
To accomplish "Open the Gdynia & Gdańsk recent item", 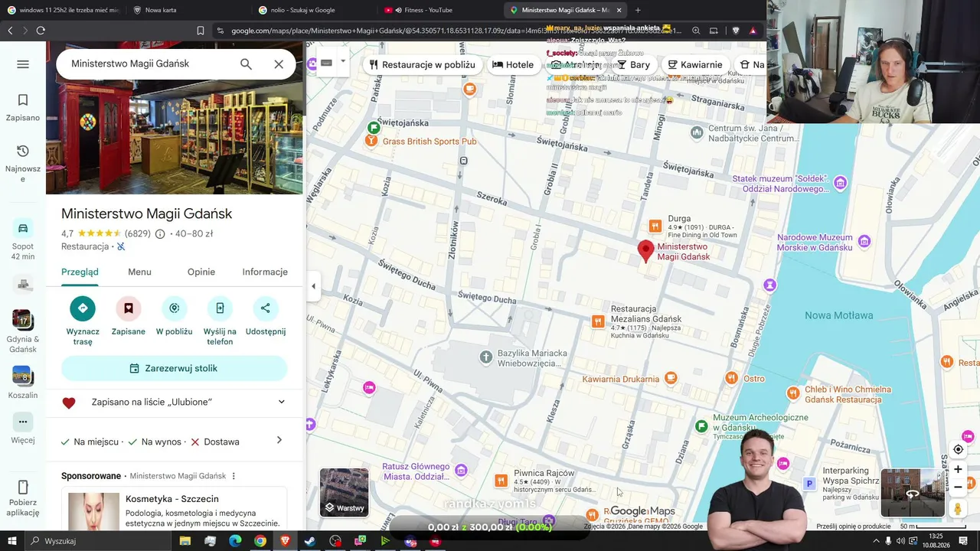I will [x=23, y=331].
